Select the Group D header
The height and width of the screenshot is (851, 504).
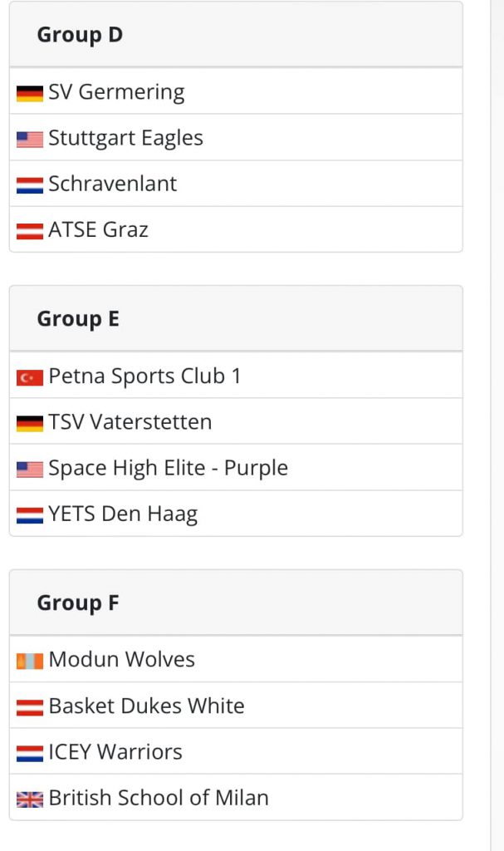(x=236, y=35)
